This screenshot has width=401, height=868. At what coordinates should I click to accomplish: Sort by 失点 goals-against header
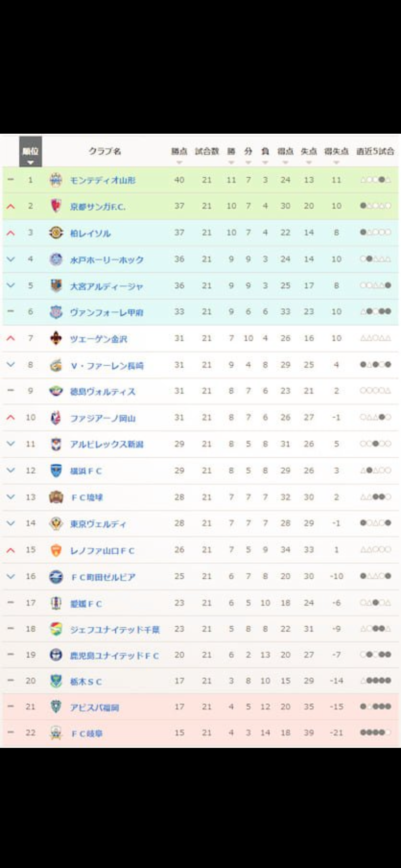[308, 152]
